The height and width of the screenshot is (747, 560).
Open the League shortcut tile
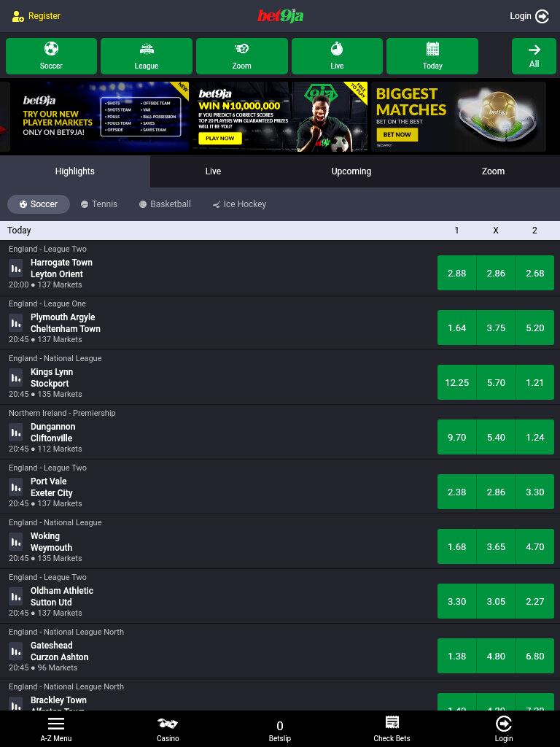pos(146,56)
